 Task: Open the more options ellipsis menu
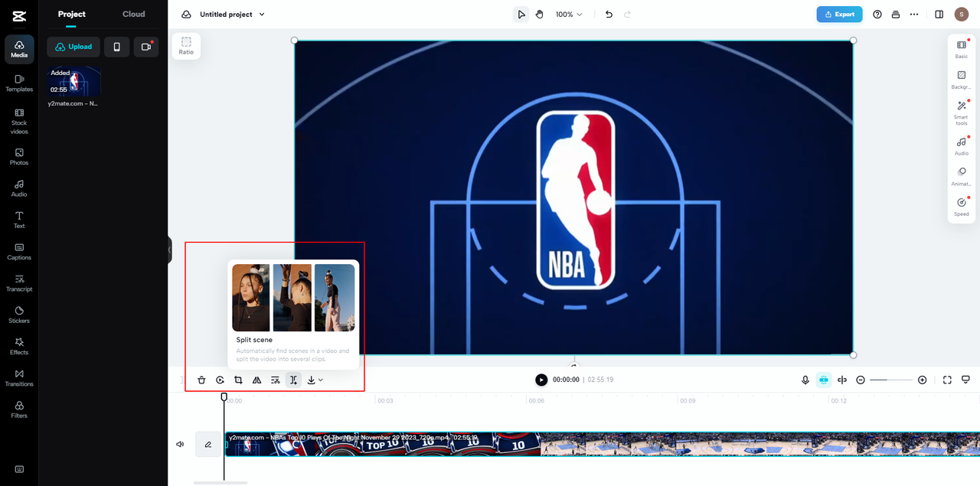[913, 15]
